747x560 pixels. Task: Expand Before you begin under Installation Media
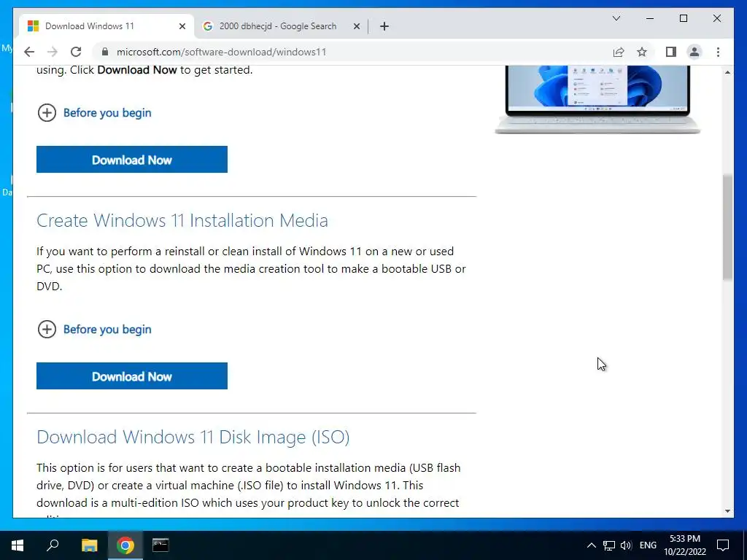107,330
